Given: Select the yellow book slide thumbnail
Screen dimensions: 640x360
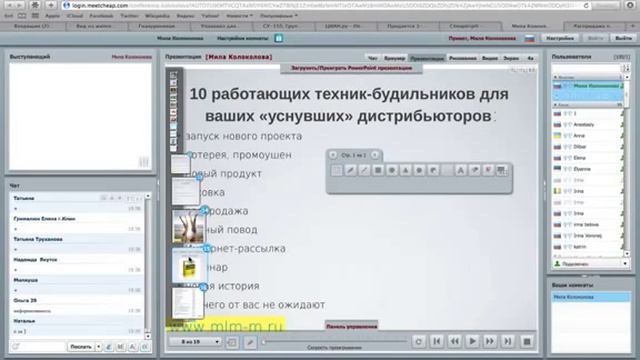Looking at the screenshot, I should click(x=189, y=266).
